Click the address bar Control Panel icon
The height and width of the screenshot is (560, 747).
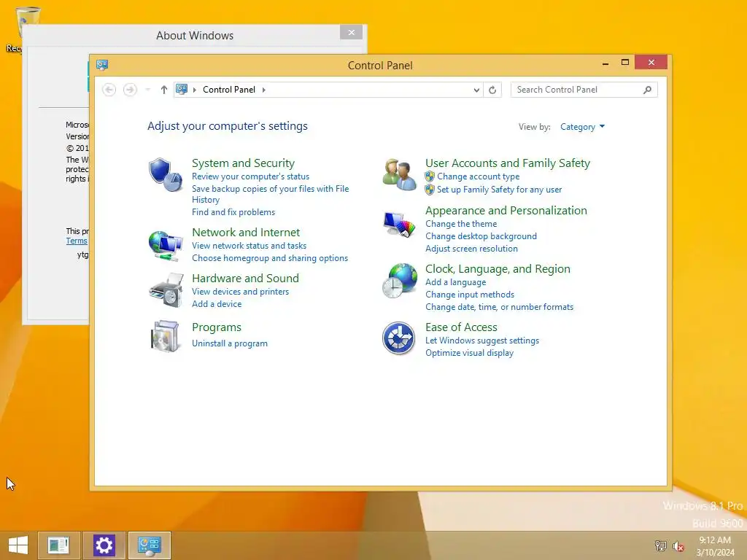tap(182, 89)
